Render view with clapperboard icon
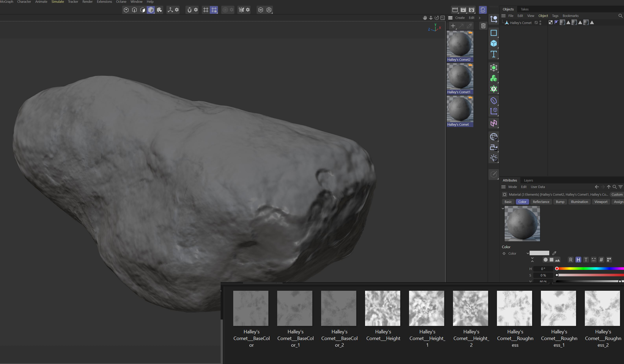This screenshot has width=624, height=364. tap(455, 10)
